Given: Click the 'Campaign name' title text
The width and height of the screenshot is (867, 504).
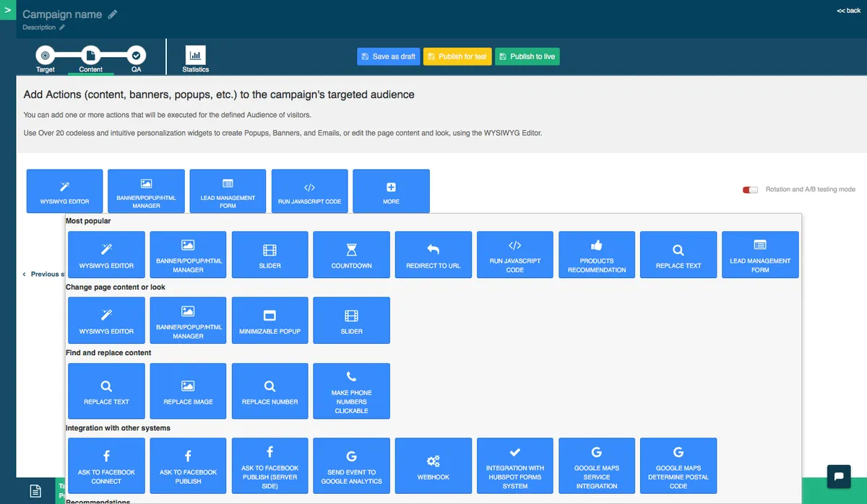Looking at the screenshot, I should tap(63, 14).
